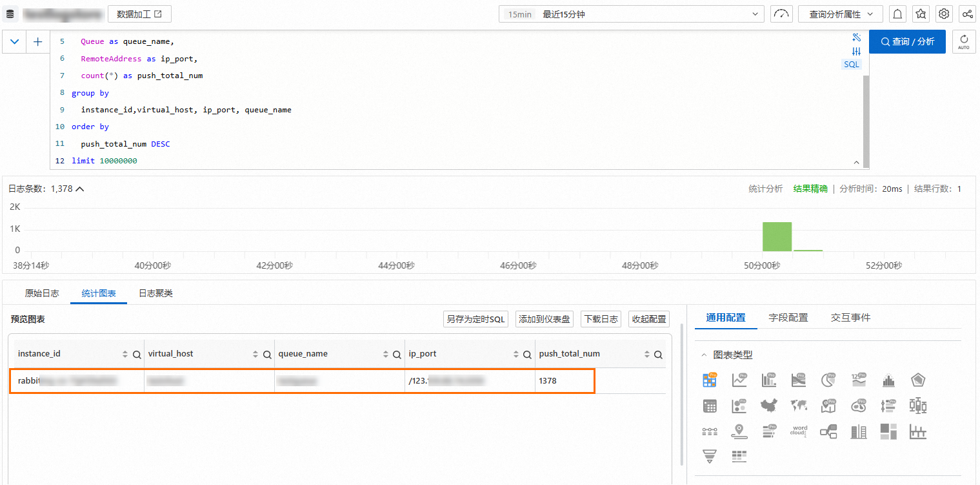Select the word cloud chart icon
This screenshot has width=980, height=485.
[799, 431]
